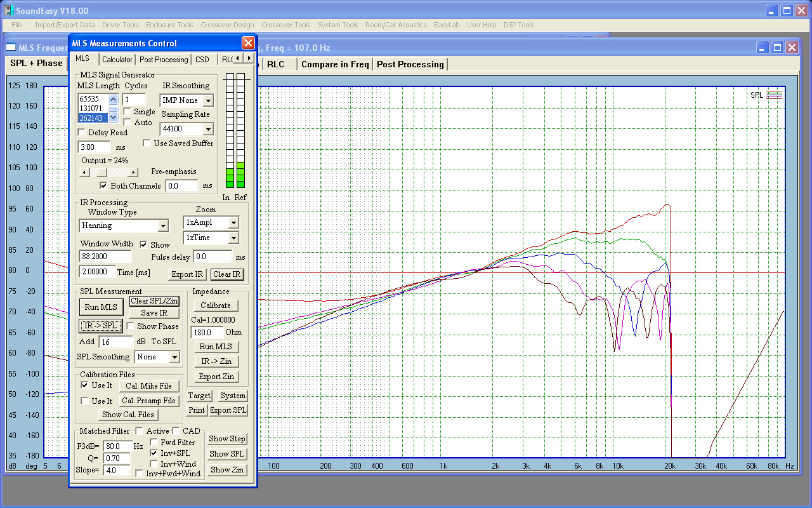This screenshot has width=812, height=508.
Task: Toggle the CAD checkbox
Action: (x=176, y=431)
